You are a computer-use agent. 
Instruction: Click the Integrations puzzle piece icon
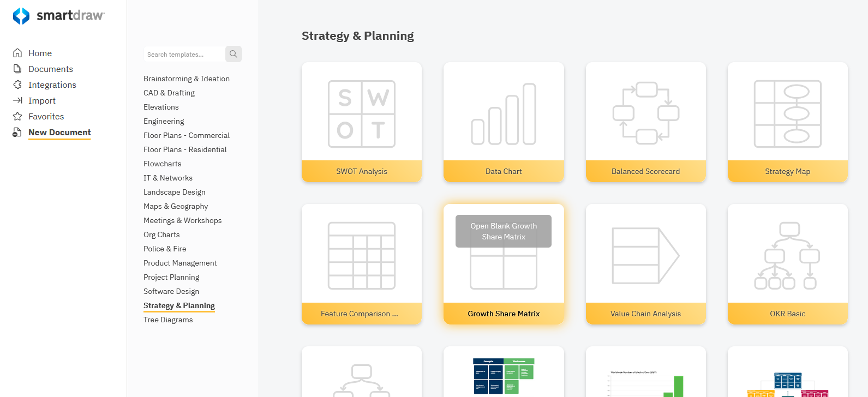point(17,85)
